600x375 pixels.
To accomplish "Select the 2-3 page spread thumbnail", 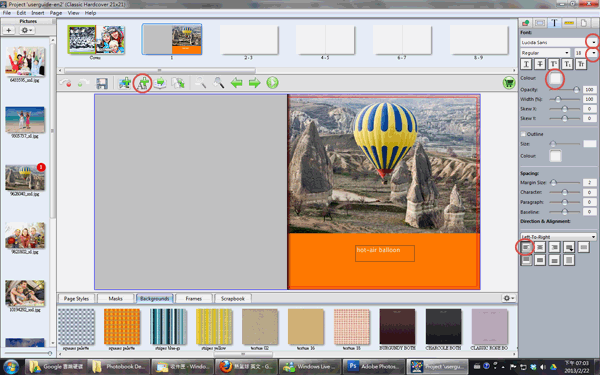I will [x=249, y=39].
